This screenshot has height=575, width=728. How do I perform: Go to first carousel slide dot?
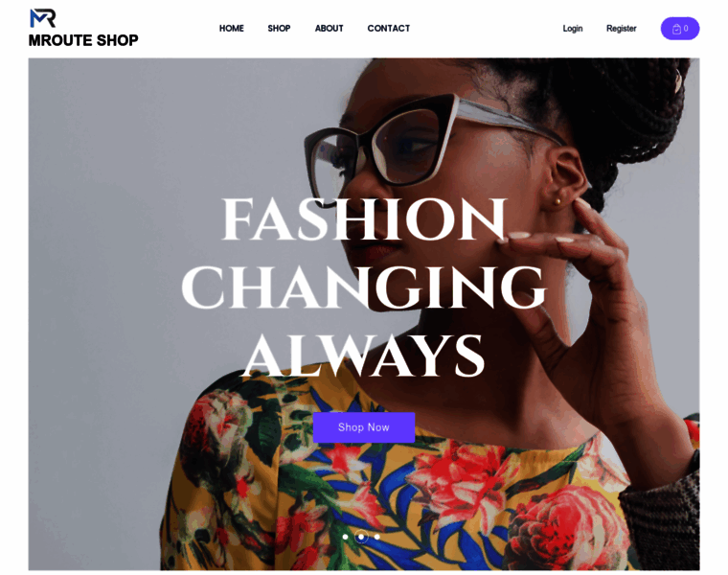(x=345, y=537)
